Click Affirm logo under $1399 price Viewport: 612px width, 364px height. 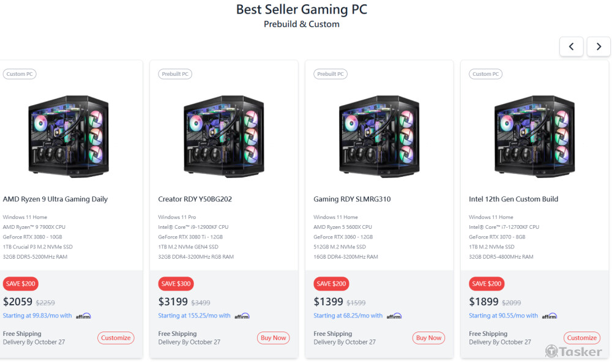coord(394,316)
